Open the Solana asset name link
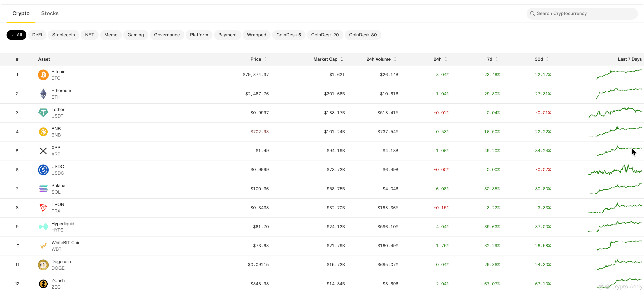Image resolution: width=644 pixels, height=292 pixels. pyautogui.click(x=58, y=185)
